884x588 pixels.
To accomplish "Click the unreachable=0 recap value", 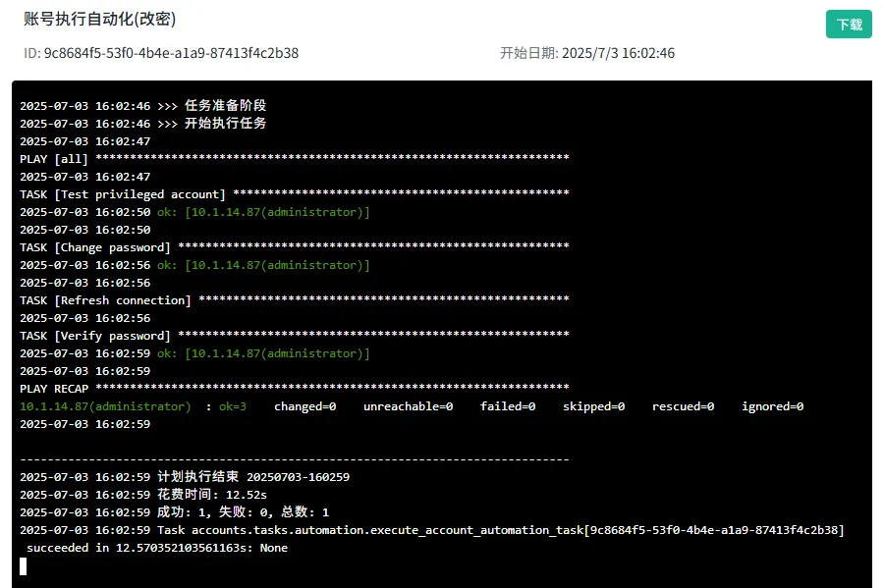I will pyautogui.click(x=409, y=406).
